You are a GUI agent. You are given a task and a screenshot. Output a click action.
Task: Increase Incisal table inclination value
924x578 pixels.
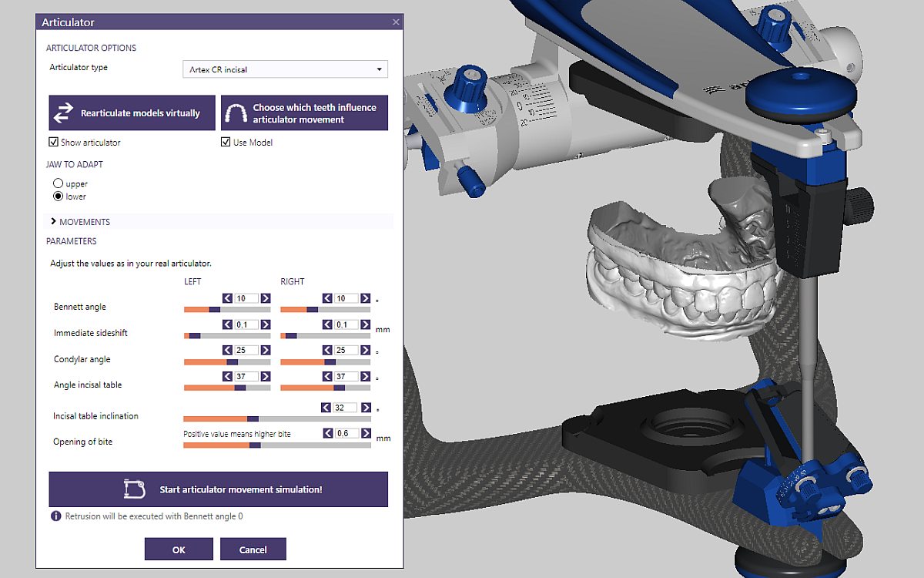point(365,408)
